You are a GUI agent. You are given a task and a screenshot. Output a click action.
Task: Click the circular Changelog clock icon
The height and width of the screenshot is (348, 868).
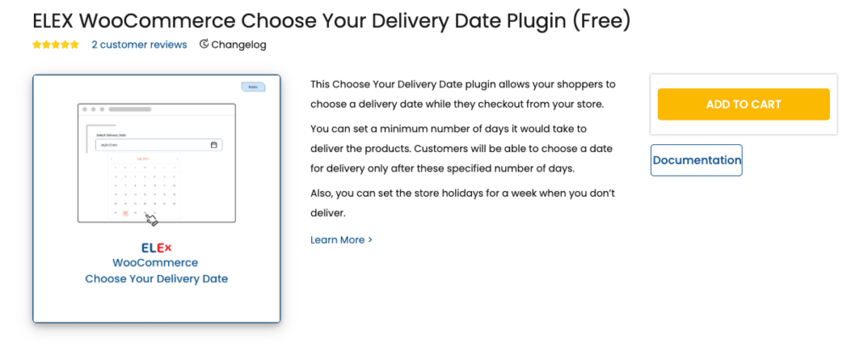pos(203,44)
